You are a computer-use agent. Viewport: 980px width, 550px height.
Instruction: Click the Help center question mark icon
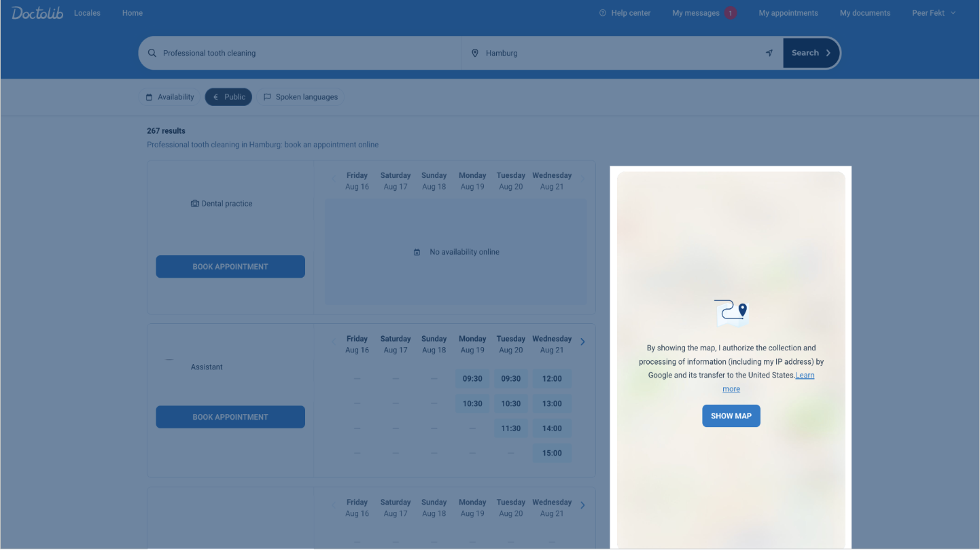[602, 13]
